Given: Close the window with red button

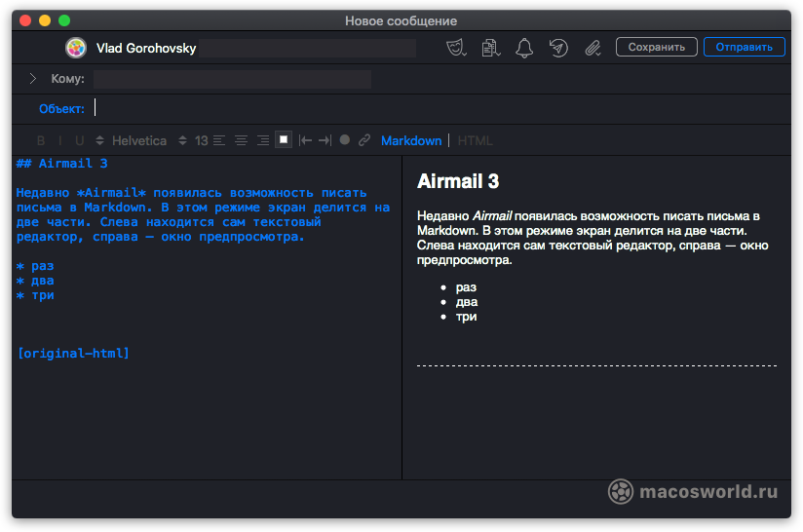Looking at the screenshot, I should point(25,20).
